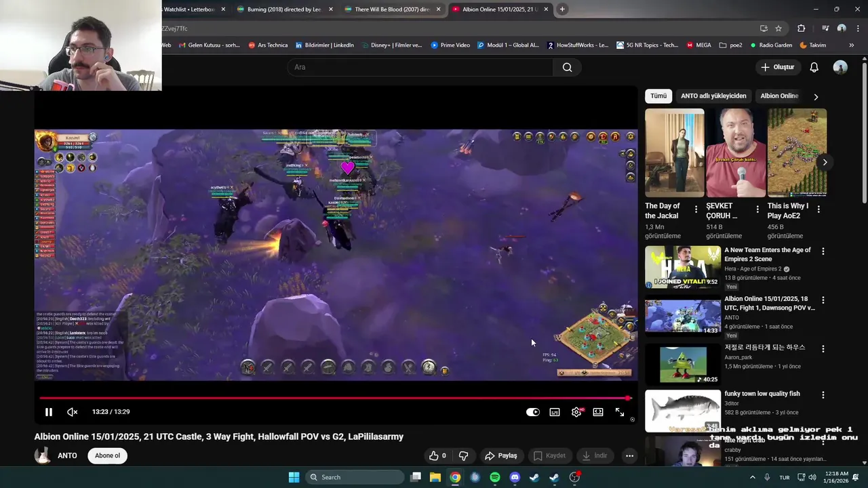This screenshot has width=868, height=488.
Task: Open the Oluştur create menu
Action: coord(777,67)
